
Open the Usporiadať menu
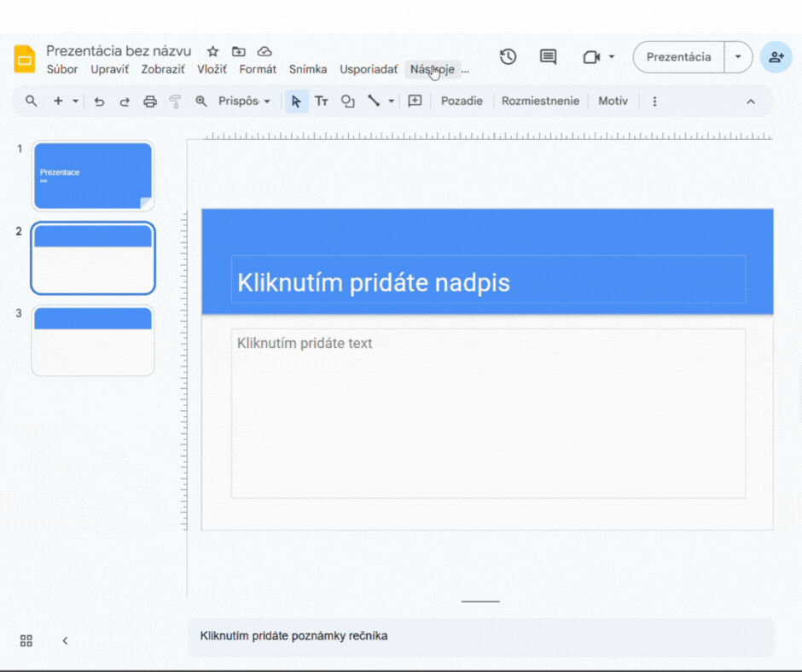369,70
